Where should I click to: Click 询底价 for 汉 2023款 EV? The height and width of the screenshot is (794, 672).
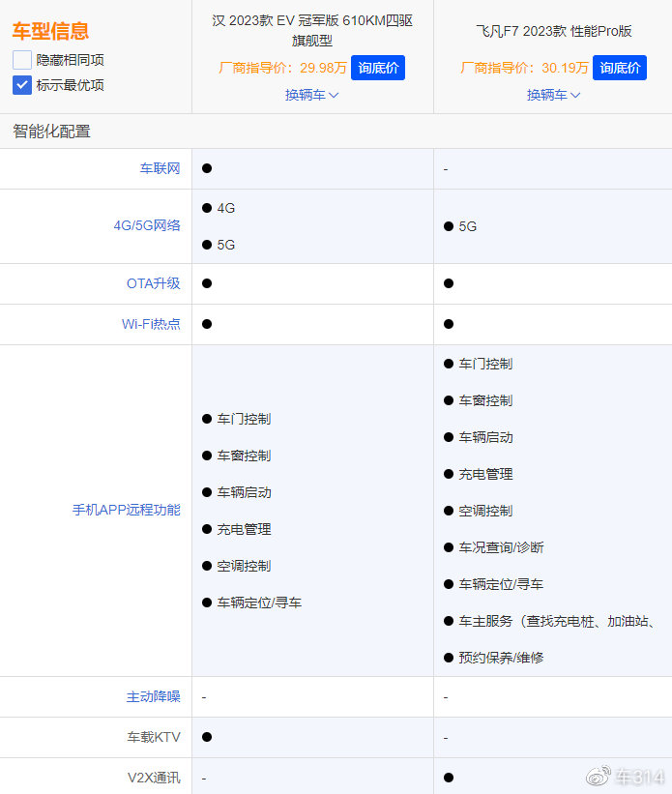tap(378, 68)
